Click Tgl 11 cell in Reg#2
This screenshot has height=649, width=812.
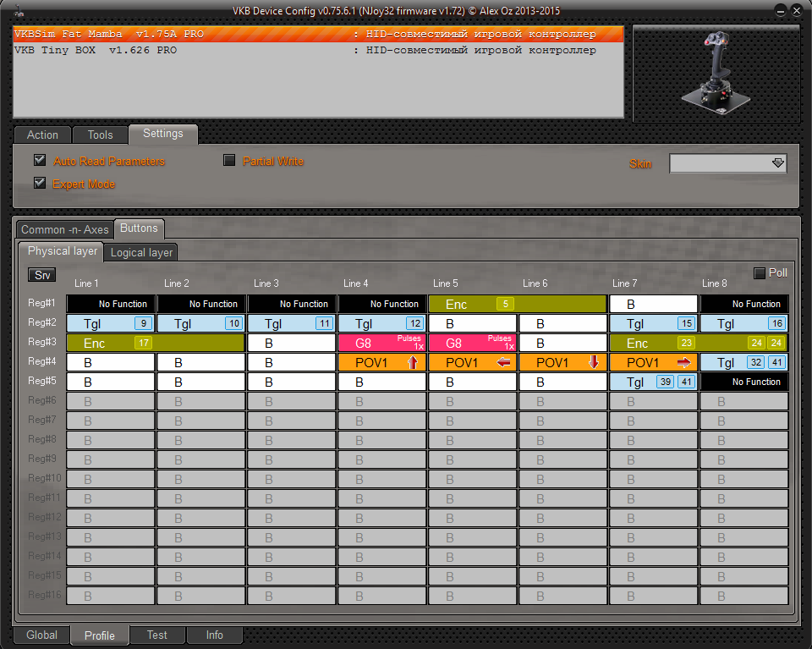click(x=292, y=323)
